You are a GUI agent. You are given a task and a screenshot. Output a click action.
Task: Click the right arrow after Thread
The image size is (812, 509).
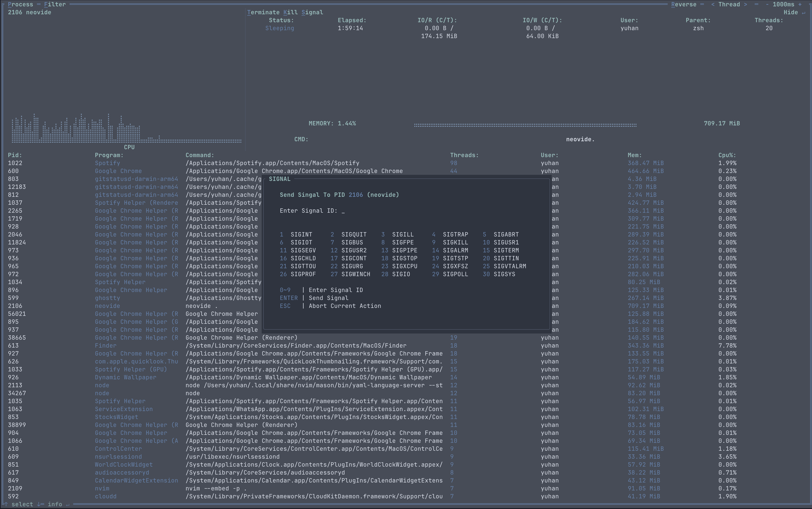click(x=745, y=4)
